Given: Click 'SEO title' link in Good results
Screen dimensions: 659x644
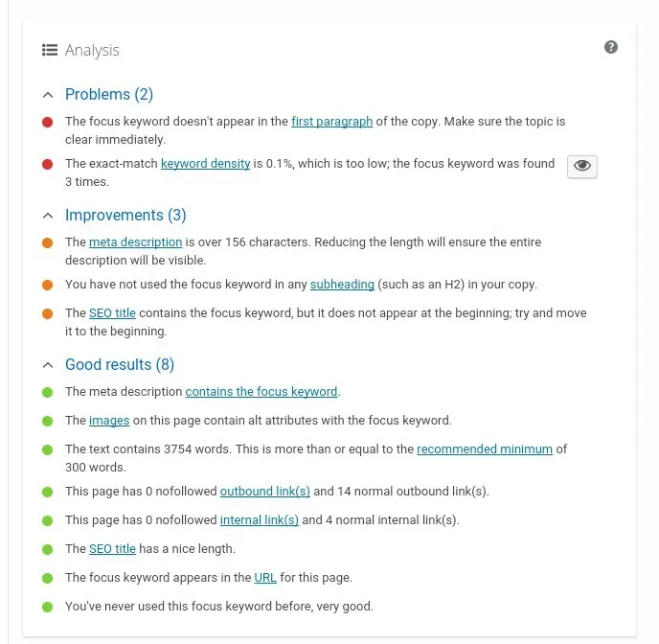Looking at the screenshot, I should pyautogui.click(x=112, y=549).
